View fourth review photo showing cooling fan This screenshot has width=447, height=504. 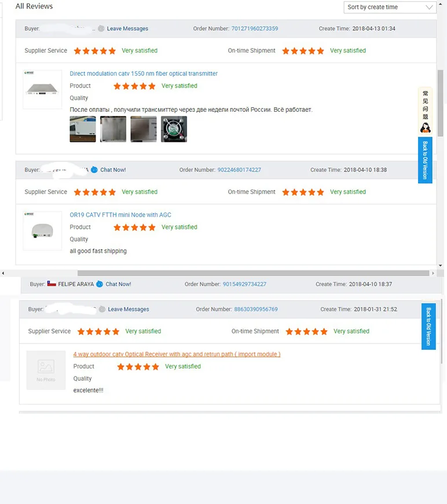[x=174, y=129]
